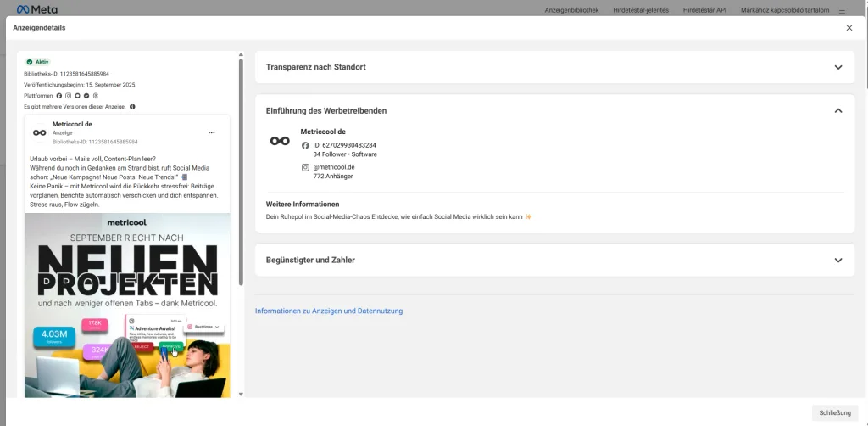Screen dimensions: 868x426
Task: Expand Begünstigter und Zahler section
Action: point(837,260)
